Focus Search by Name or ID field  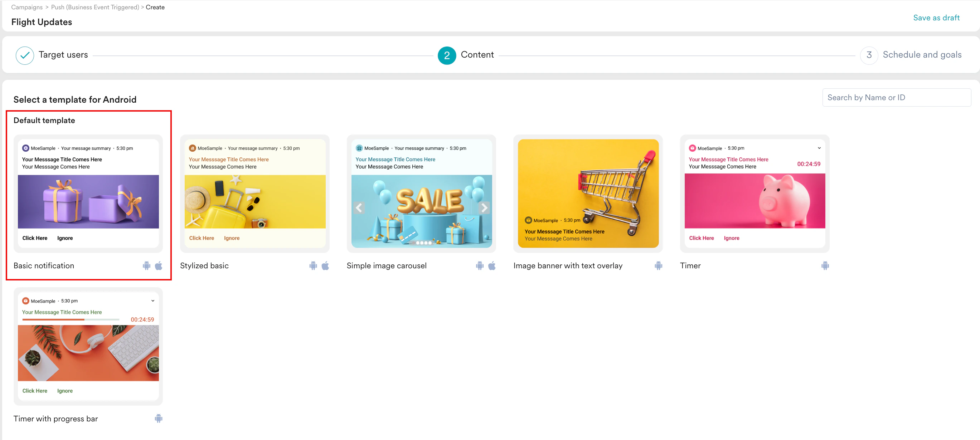tap(896, 97)
